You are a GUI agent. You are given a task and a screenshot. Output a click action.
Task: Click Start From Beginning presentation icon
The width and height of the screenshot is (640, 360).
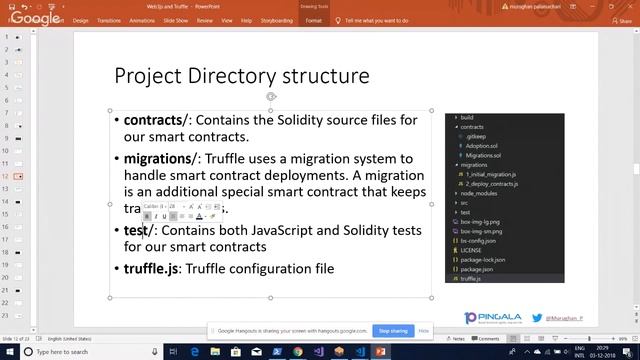[x=51, y=7]
